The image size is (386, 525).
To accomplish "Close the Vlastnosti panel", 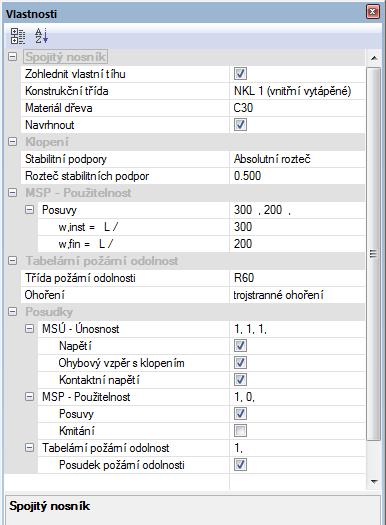I will (372, 12).
